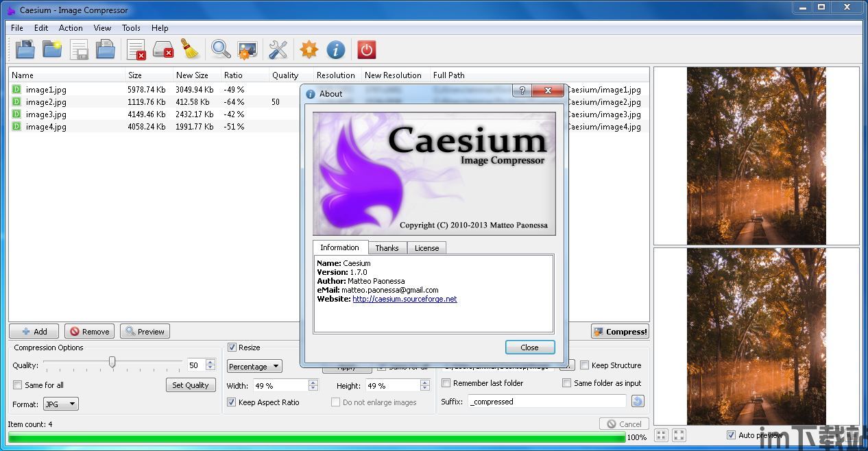Switch to the Thanks tab

click(387, 248)
